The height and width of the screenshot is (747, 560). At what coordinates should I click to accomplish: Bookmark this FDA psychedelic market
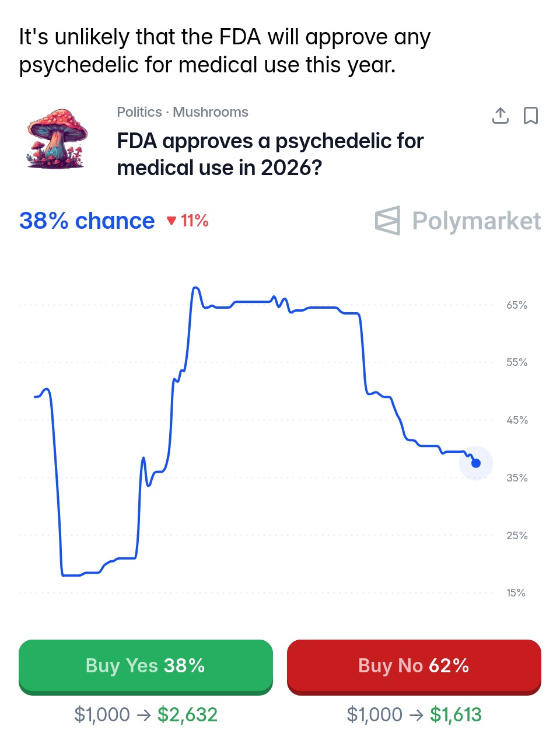530,116
